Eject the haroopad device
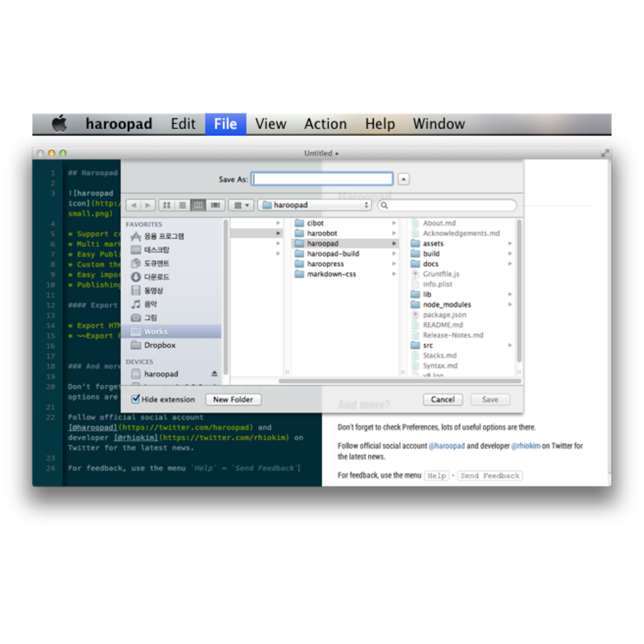This screenshot has height=644, width=644. [214, 374]
